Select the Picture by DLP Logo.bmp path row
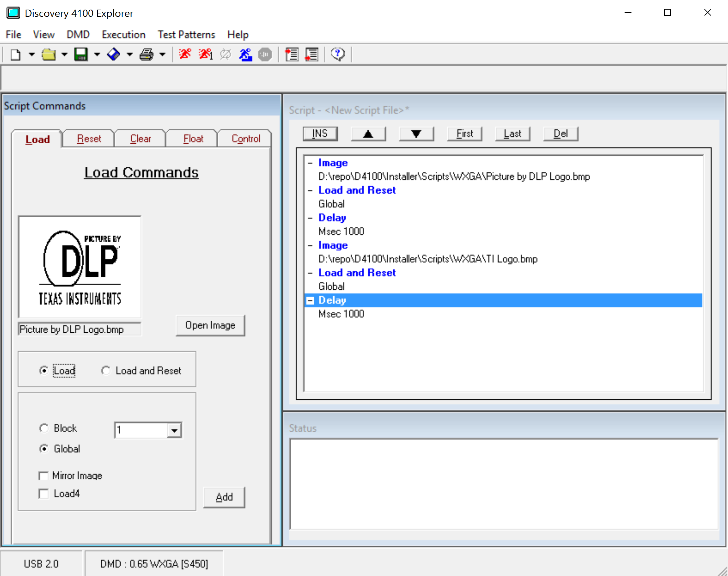This screenshot has height=576, width=728. tap(454, 177)
